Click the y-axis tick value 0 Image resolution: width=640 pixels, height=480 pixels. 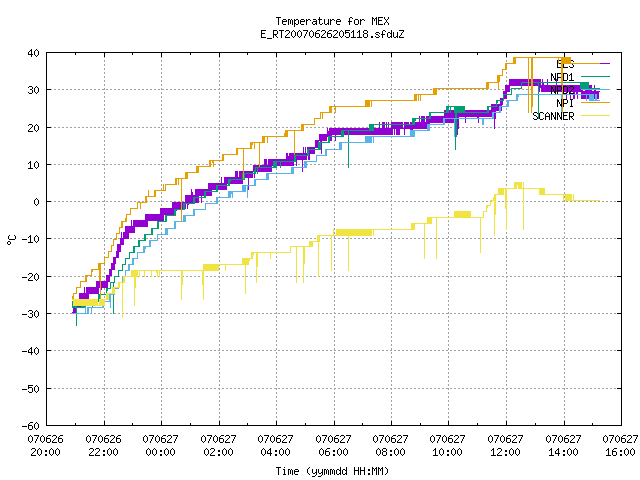(x=37, y=202)
